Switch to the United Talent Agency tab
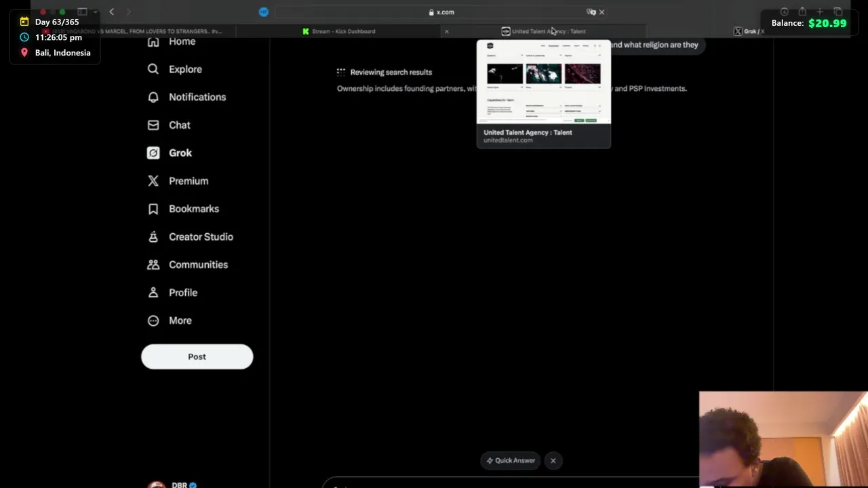Viewport: 868px width, 488px height. pos(543,31)
